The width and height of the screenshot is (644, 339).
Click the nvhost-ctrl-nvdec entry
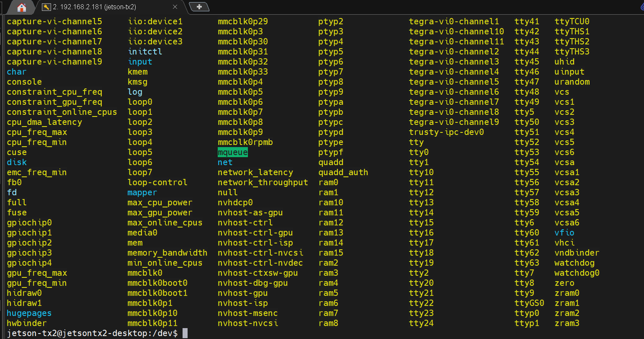(x=260, y=263)
